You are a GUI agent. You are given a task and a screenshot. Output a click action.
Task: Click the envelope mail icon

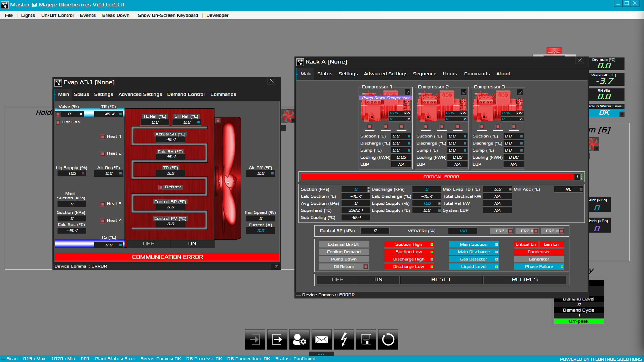click(322, 339)
